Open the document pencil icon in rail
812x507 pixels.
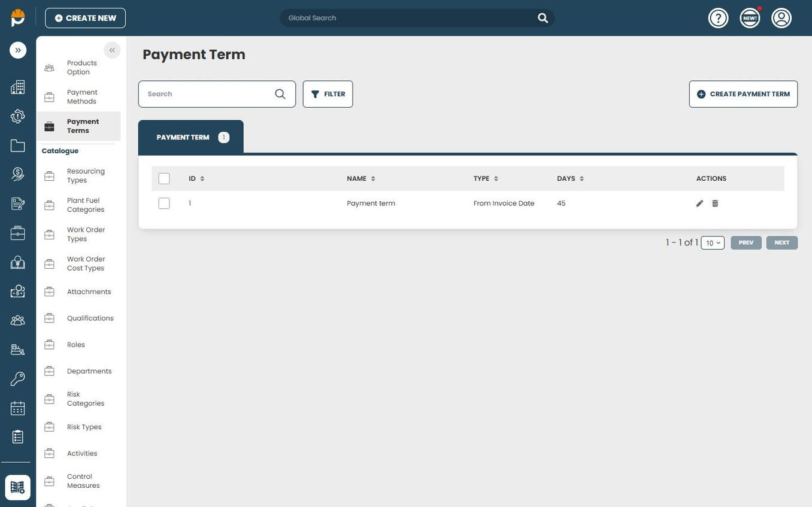(18, 204)
